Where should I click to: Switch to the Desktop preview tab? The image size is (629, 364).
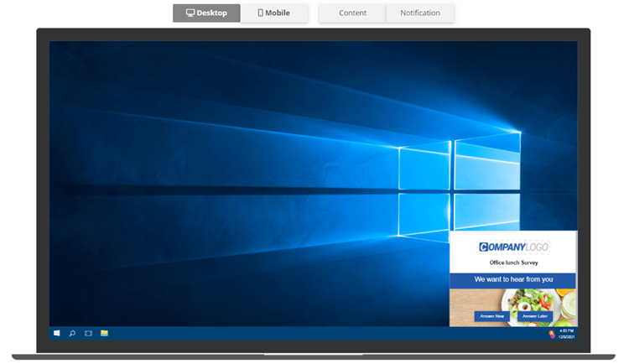tap(206, 13)
